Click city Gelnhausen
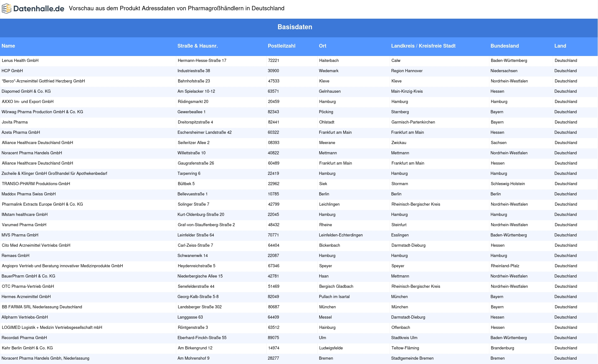 pos(330,91)
